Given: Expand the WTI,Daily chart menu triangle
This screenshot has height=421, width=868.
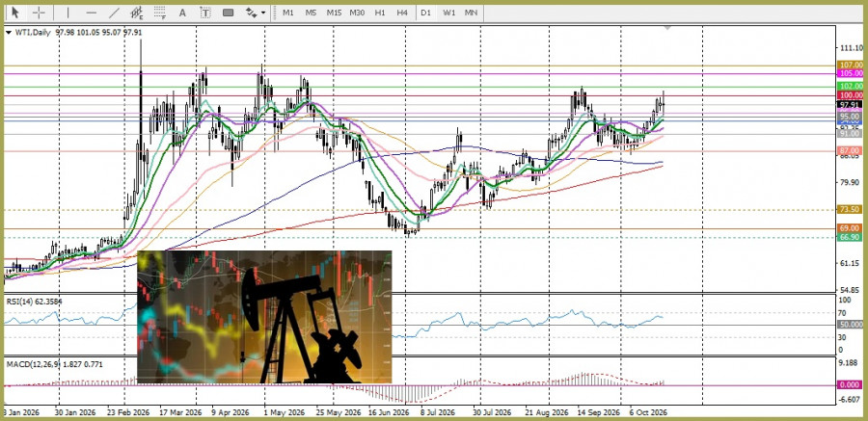Looking at the screenshot, I should [x=9, y=33].
